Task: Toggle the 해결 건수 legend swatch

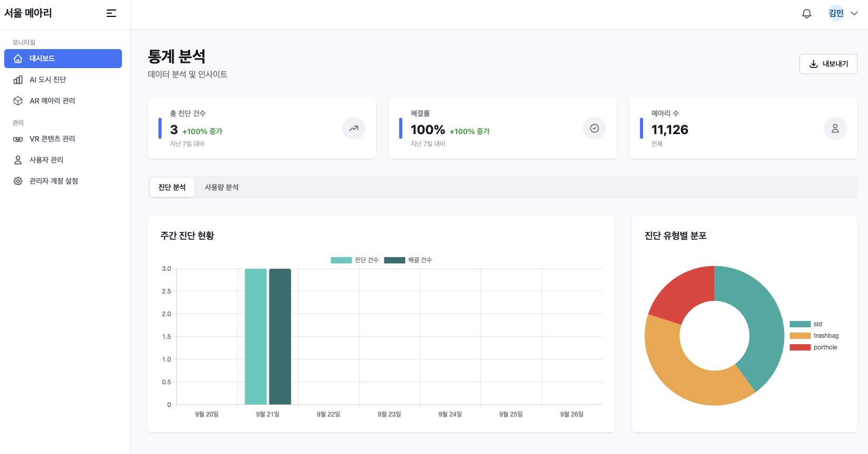Action: point(394,260)
